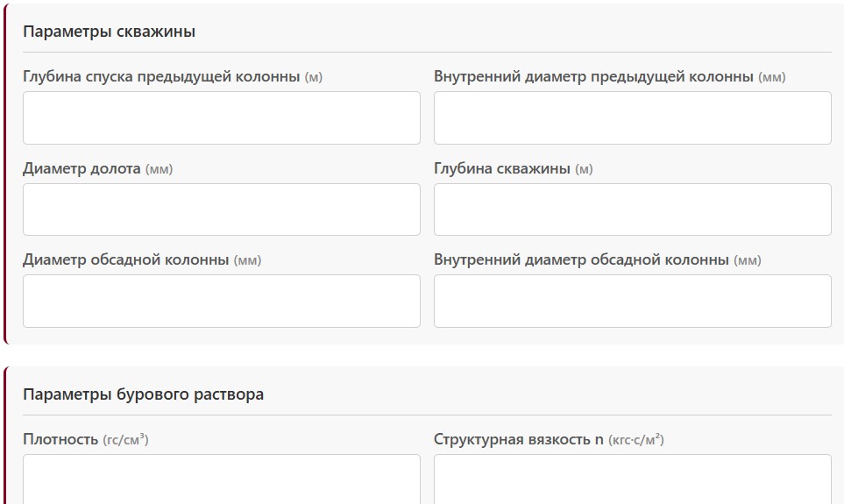Click the label text Внутренний диаметр обсадной колонны
The width and height of the screenshot is (844, 504).
(581, 259)
